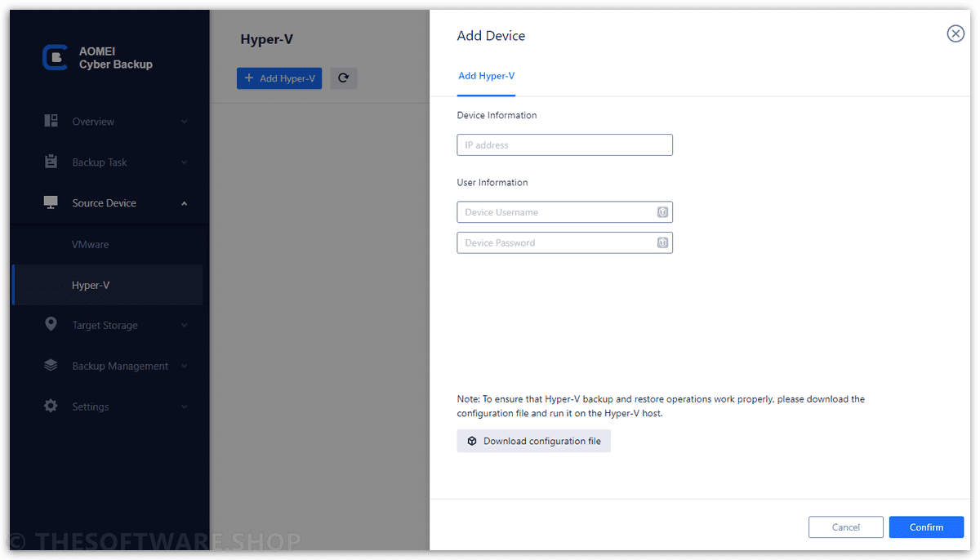
Task: Click the User Information label
Action: (x=492, y=183)
